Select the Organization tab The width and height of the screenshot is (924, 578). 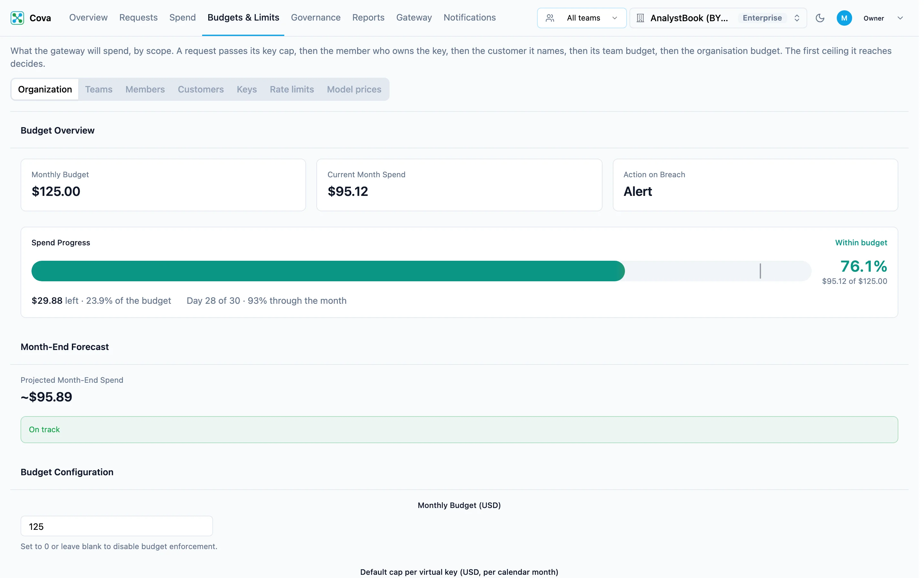pos(45,90)
